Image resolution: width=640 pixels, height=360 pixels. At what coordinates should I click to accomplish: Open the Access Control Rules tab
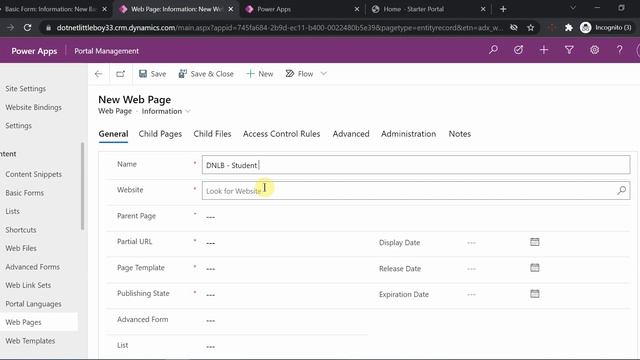pos(281,134)
